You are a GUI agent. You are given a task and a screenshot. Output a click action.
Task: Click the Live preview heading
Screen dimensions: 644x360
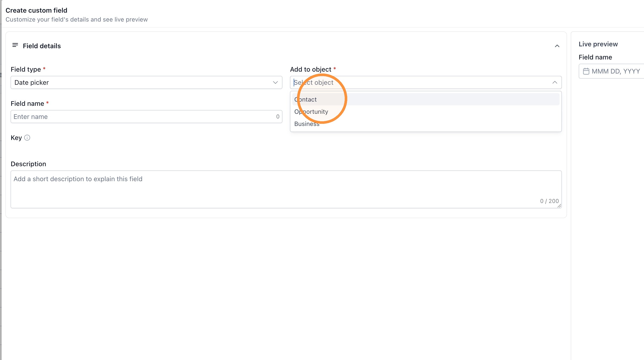(x=598, y=44)
